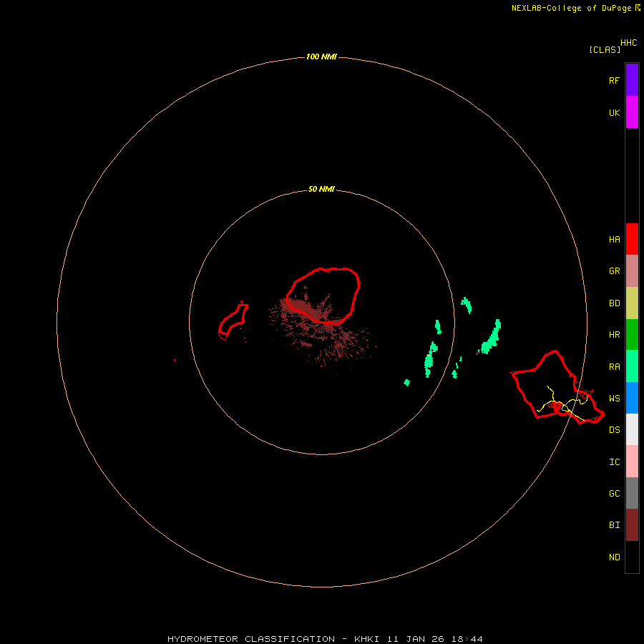Click the Hydrometeor Classification KHKI title caption
The height and width of the screenshot is (644, 644).
[x=325, y=639]
